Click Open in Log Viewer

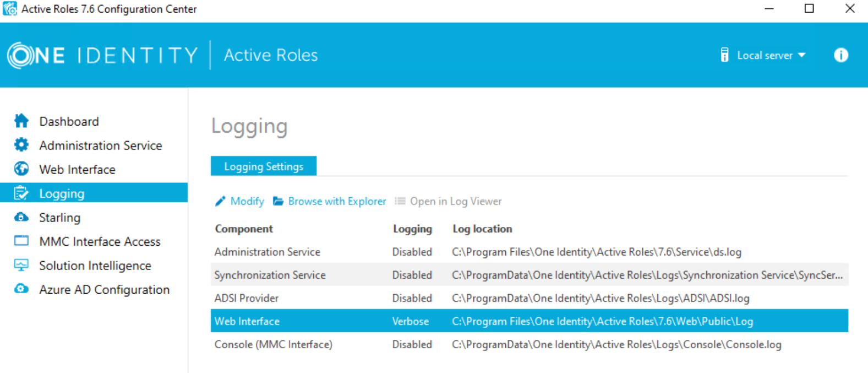pyautogui.click(x=456, y=201)
